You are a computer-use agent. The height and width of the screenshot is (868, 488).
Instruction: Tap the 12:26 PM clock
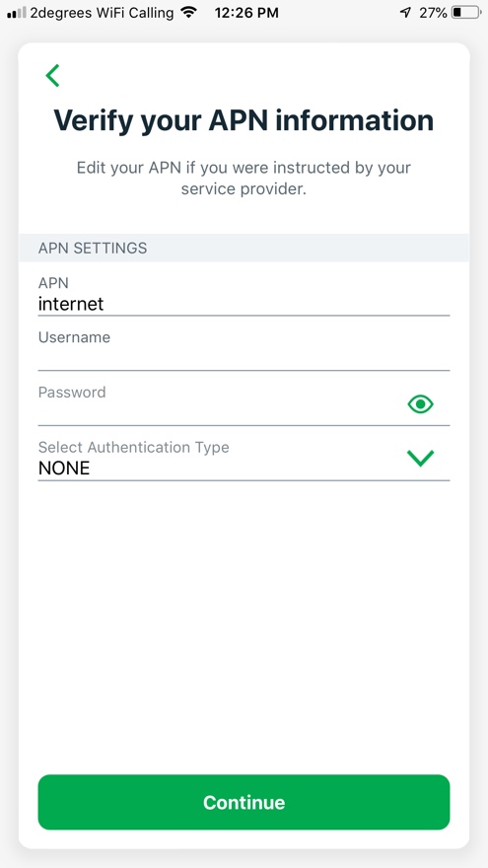[x=246, y=13]
